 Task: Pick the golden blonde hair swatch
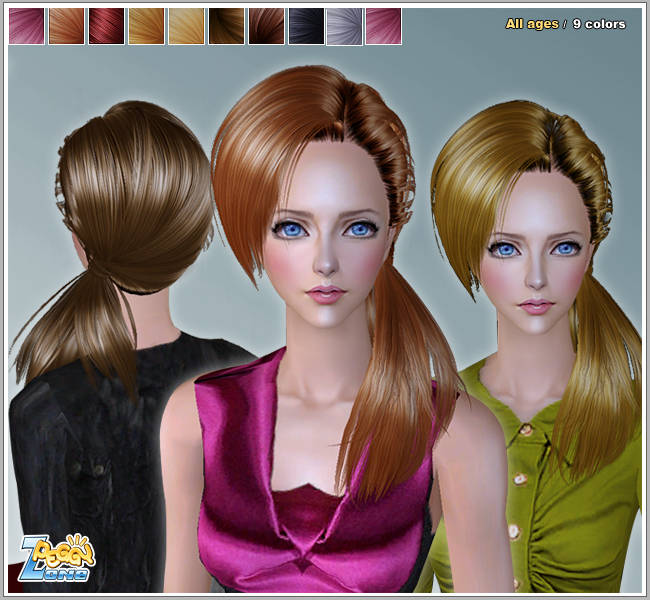(146, 26)
